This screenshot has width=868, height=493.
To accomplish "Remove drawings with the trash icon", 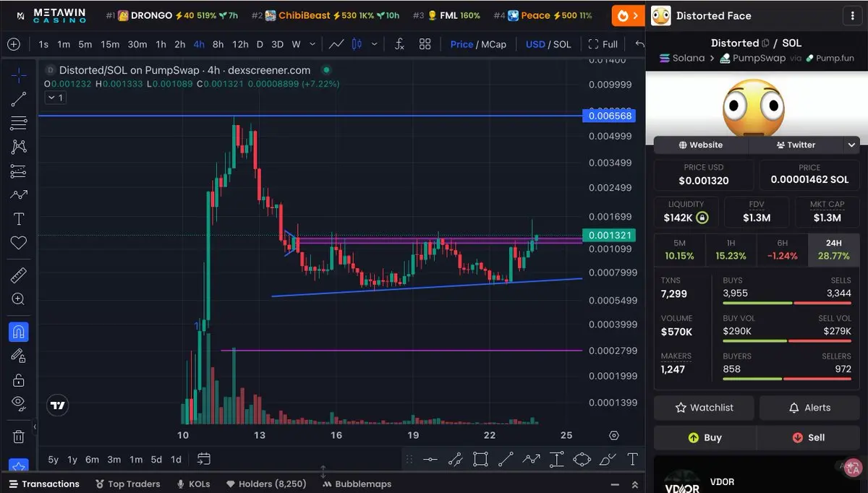I will click(x=19, y=437).
